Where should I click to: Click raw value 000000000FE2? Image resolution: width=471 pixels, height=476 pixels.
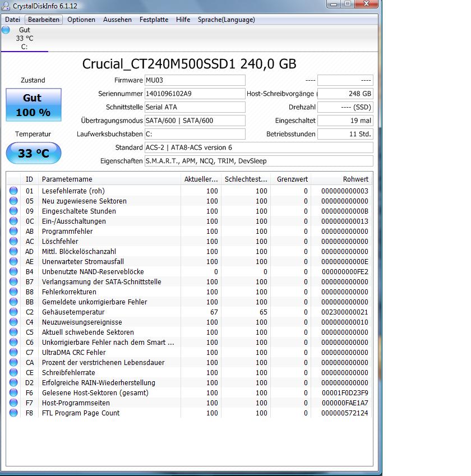(345, 272)
